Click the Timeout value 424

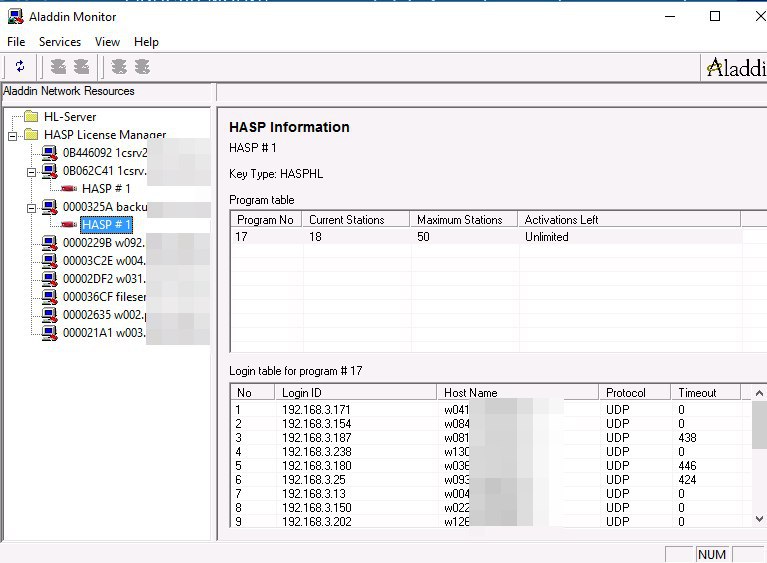tap(687, 480)
